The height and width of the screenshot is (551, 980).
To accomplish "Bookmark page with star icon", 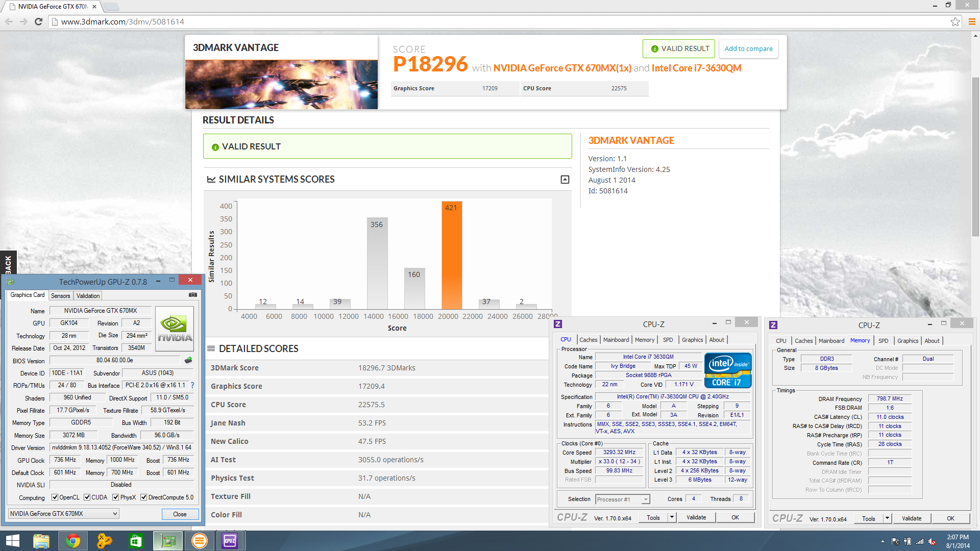I will (x=955, y=21).
